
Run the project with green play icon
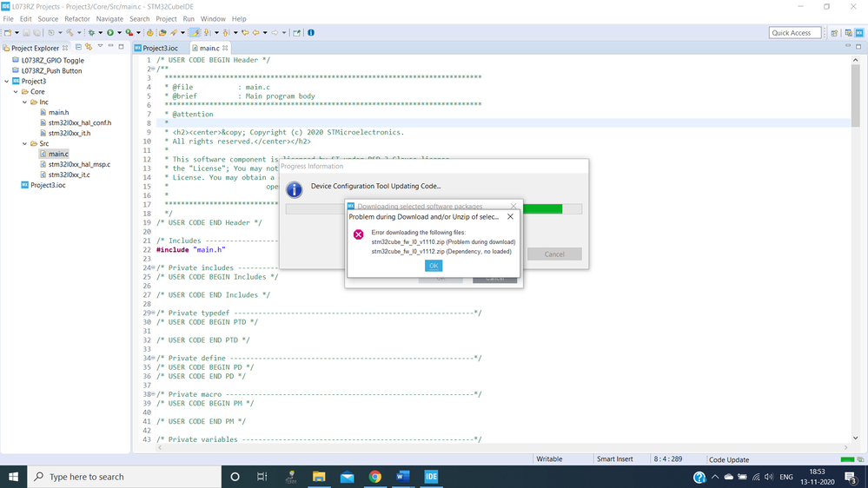coord(110,33)
